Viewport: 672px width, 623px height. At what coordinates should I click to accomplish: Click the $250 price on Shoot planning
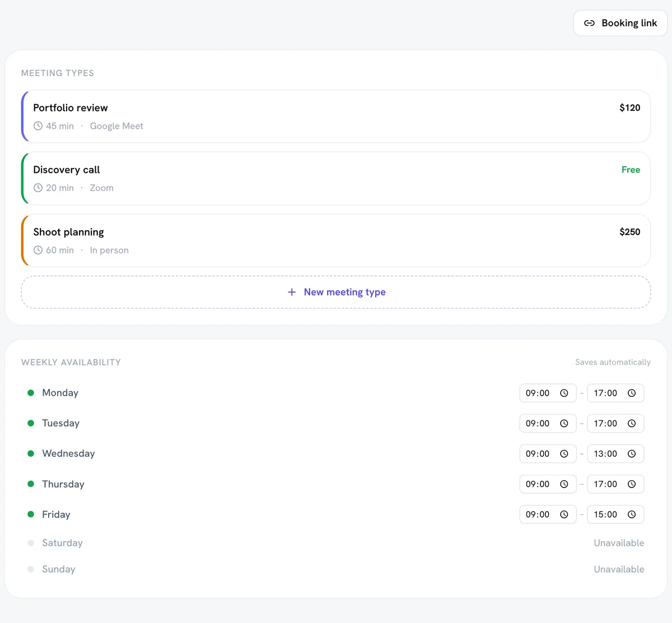coord(630,232)
